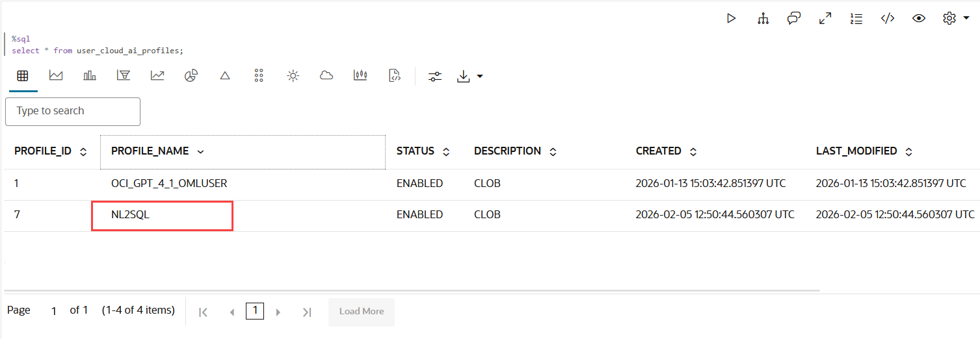Go to previous page of results
This screenshot has height=339, width=980.
(x=232, y=312)
